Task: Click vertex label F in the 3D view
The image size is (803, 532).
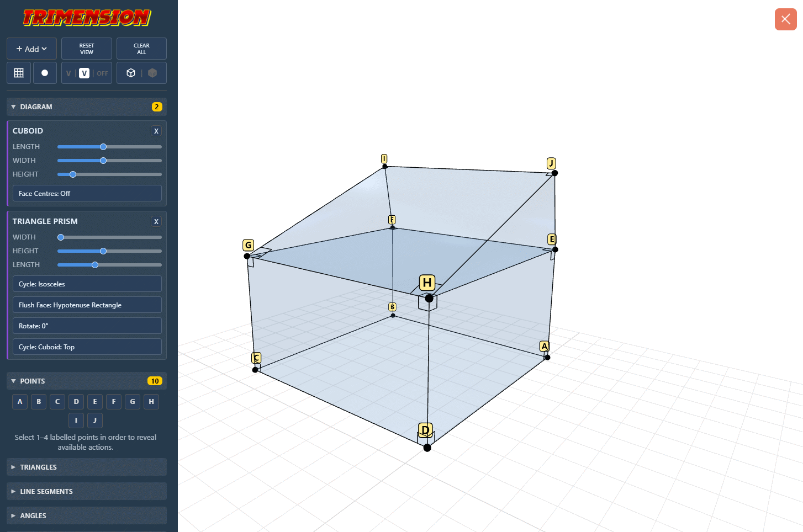Action: pyautogui.click(x=392, y=220)
